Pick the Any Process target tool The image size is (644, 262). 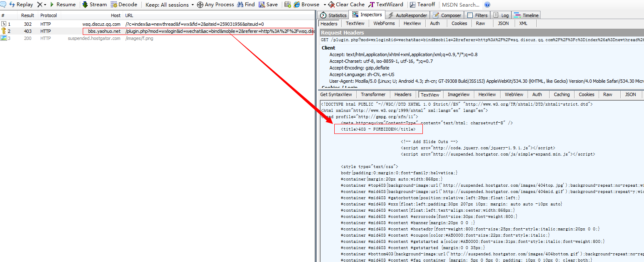point(215,5)
